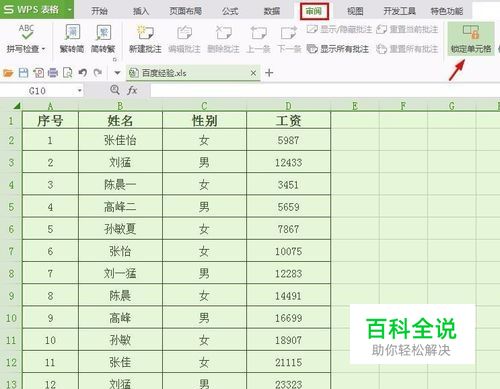
Task: Open the 审阅 (Review) tab
Action: 314,11
